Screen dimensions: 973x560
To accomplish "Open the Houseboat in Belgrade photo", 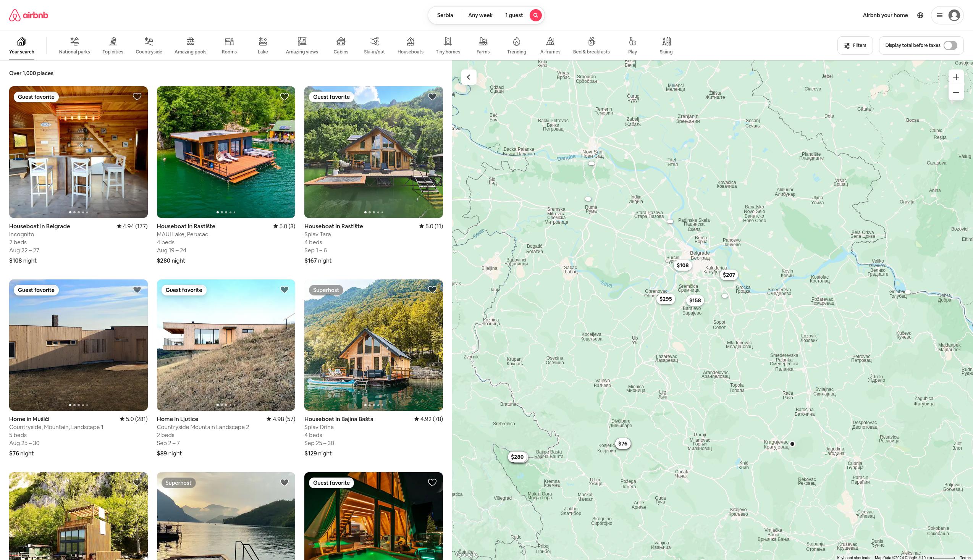I will point(79,152).
